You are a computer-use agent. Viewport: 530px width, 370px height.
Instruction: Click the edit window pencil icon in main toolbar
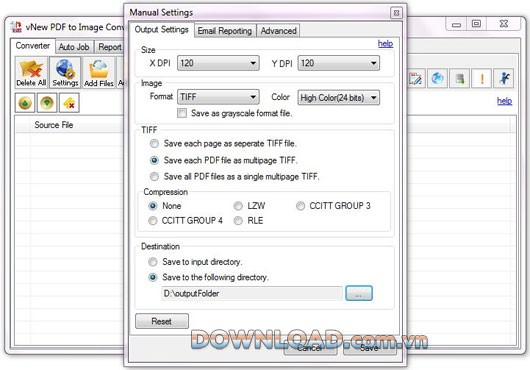tap(415, 78)
